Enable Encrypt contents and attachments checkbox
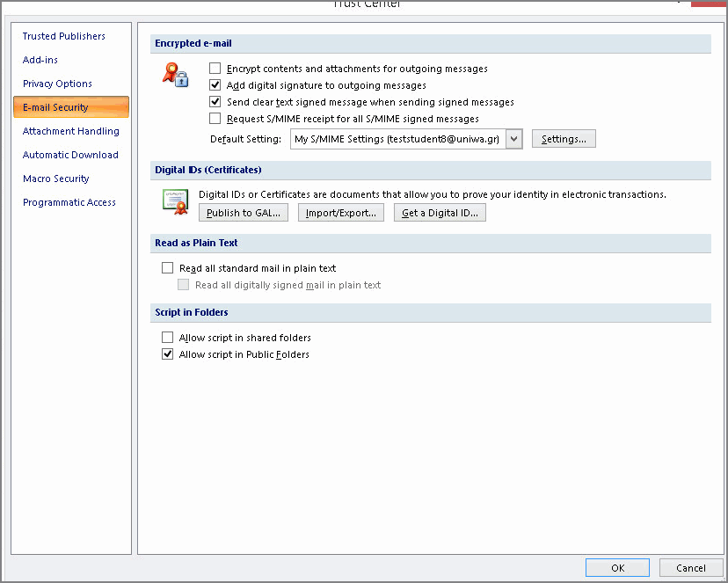Image resolution: width=728 pixels, height=583 pixels. click(215, 69)
